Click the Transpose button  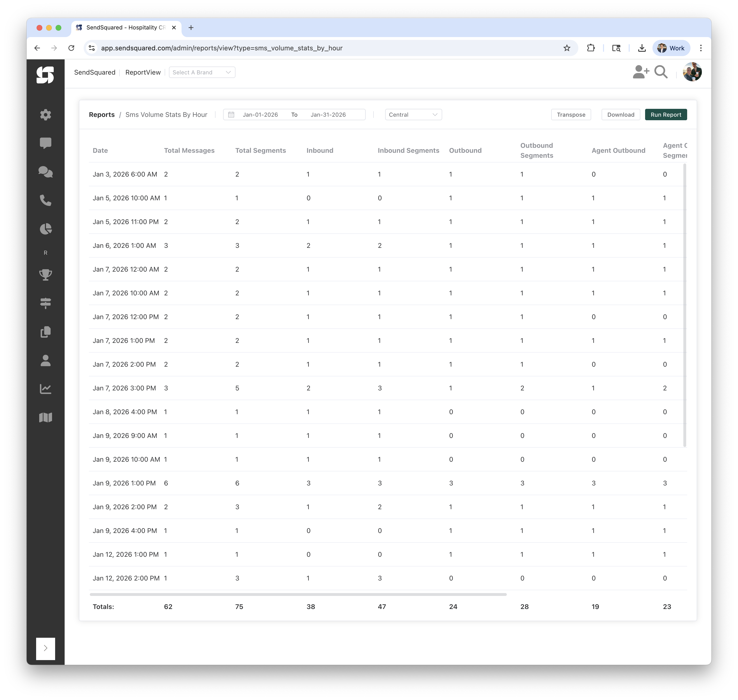571,115
